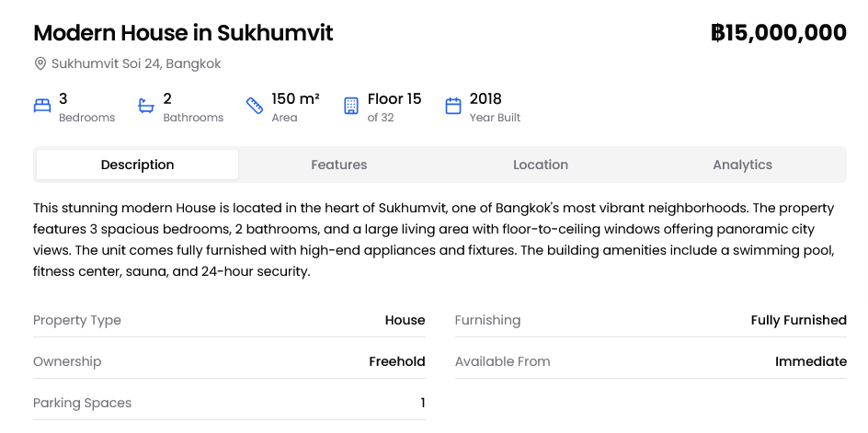Click the 150 m² area value
The image size is (868, 433).
(295, 99)
